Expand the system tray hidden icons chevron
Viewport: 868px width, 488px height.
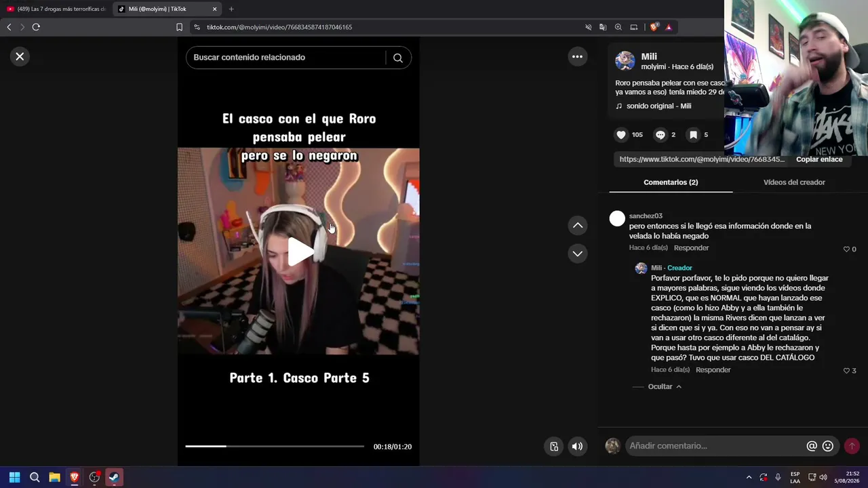tap(749, 477)
